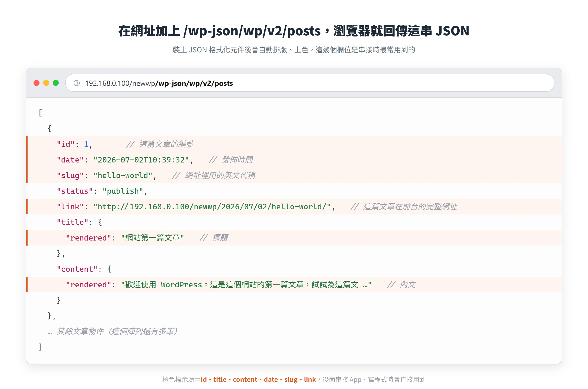
Task: Select the id value 1
Action: 86,144
